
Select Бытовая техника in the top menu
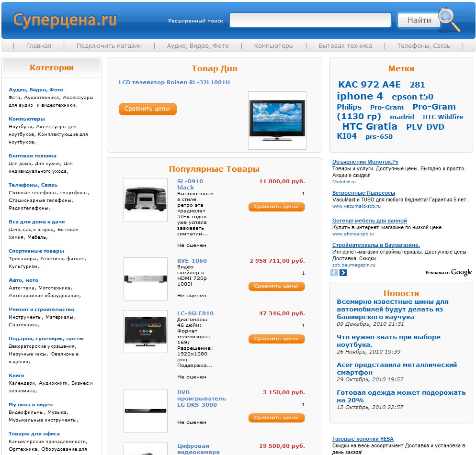coord(345,46)
